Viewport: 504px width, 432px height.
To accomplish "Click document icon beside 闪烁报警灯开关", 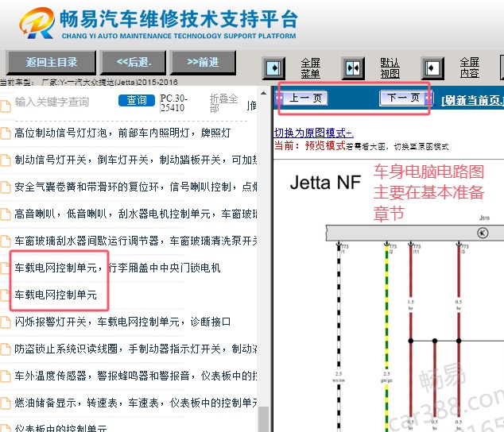I will pyautogui.click(x=6, y=322).
